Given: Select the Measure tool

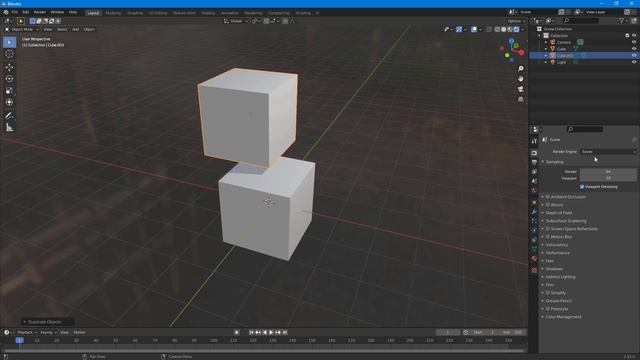Looking at the screenshot, I should pos(9,128).
